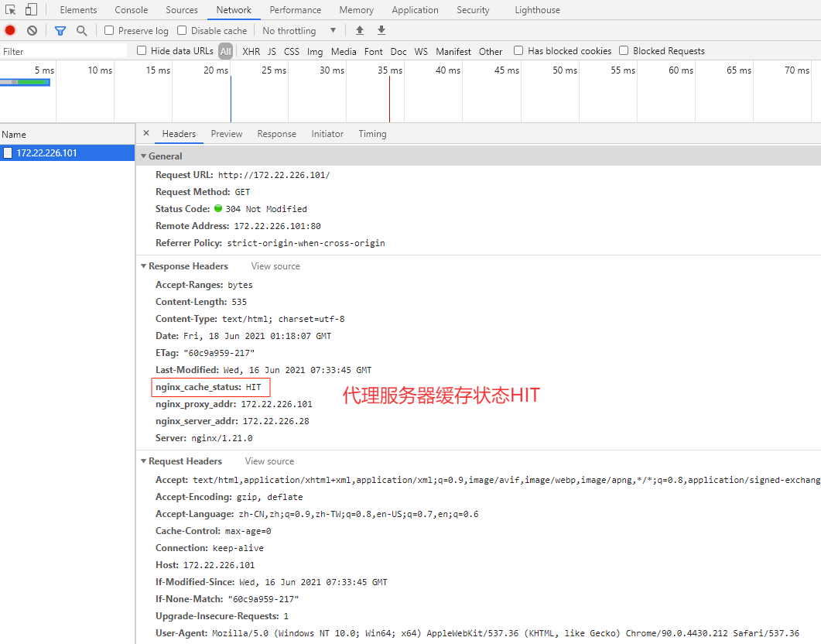Open the Application panel
This screenshot has height=644, width=821.
click(416, 10)
